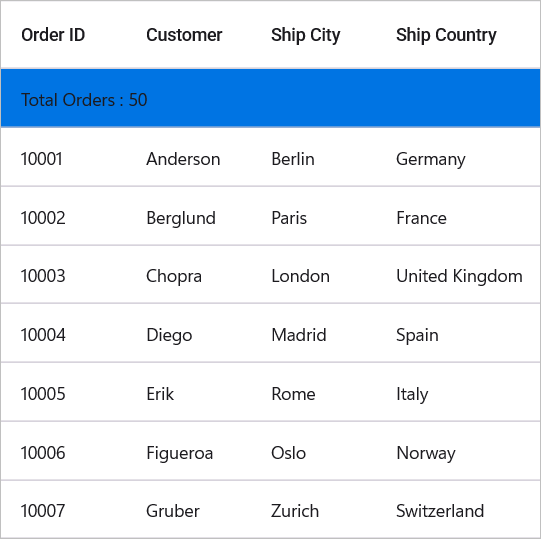Click the Customer column header
The height and width of the screenshot is (539, 541).
188,35
